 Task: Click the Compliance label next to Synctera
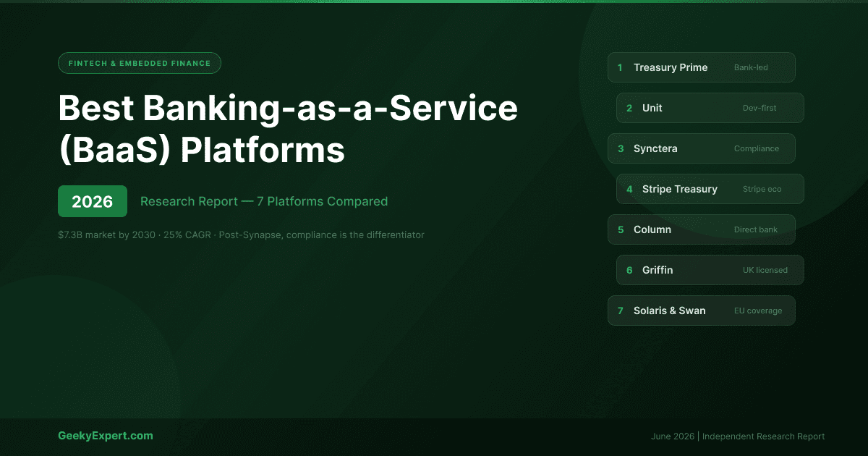(x=757, y=148)
